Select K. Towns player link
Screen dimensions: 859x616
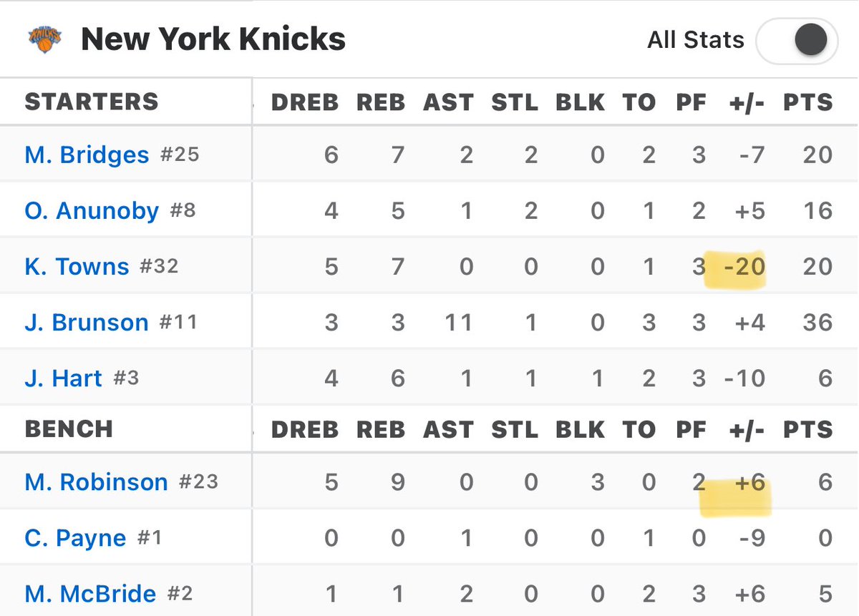(77, 266)
